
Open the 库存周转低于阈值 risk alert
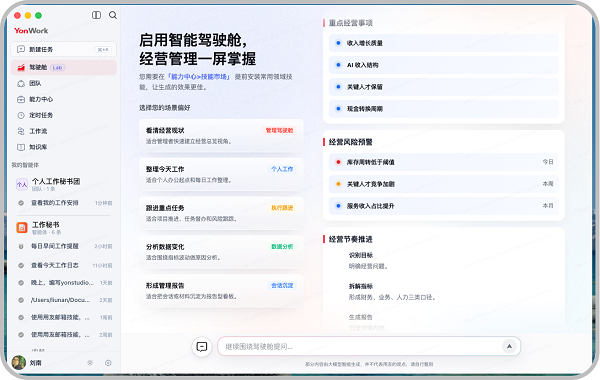[x=443, y=162]
